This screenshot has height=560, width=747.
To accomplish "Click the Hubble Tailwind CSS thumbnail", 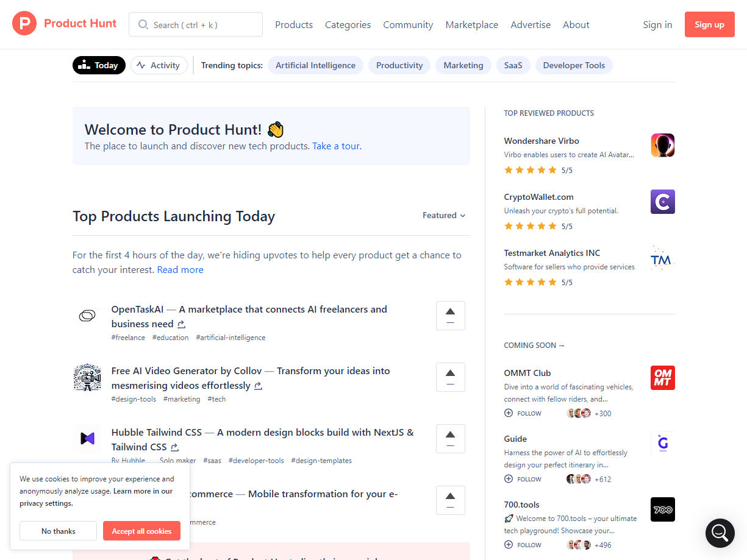I will pyautogui.click(x=87, y=438).
